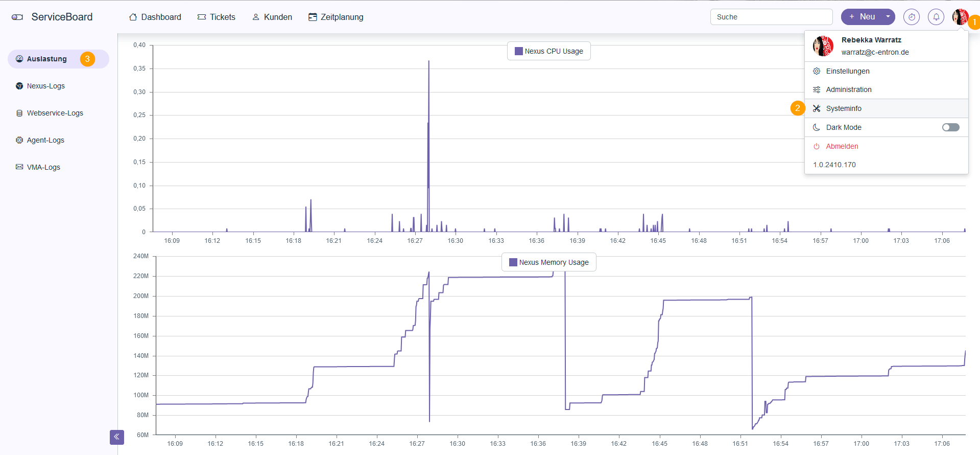Select Systeminfo from the user menu
The height and width of the screenshot is (455, 980).
[x=844, y=108]
